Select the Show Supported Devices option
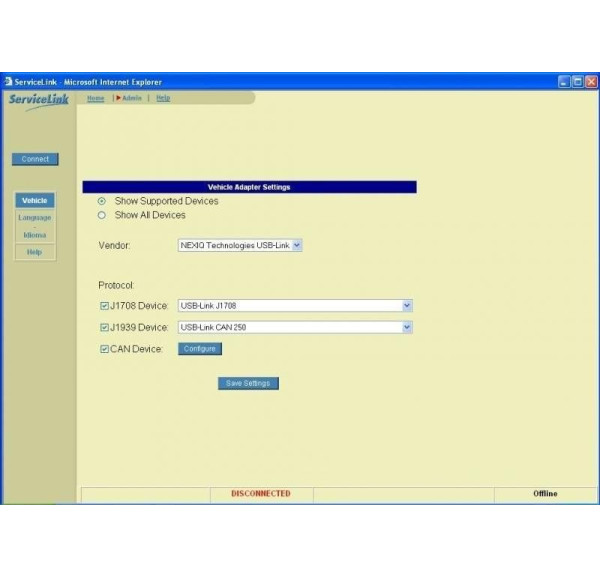Screen dimensions: 600x578 (102, 201)
